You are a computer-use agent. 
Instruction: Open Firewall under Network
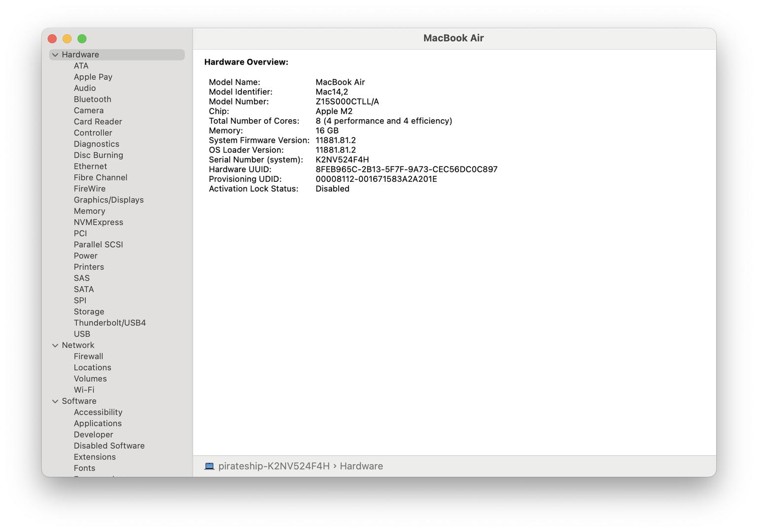tap(89, 356)
